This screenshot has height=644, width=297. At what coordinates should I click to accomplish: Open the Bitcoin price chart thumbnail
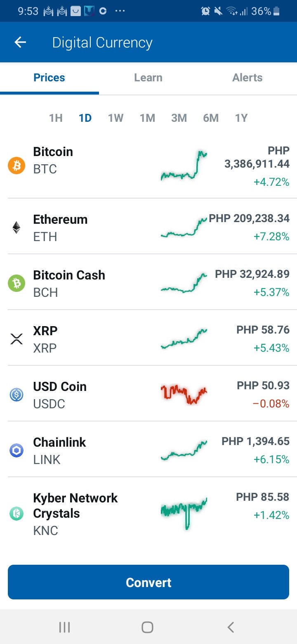click(184, 166)
